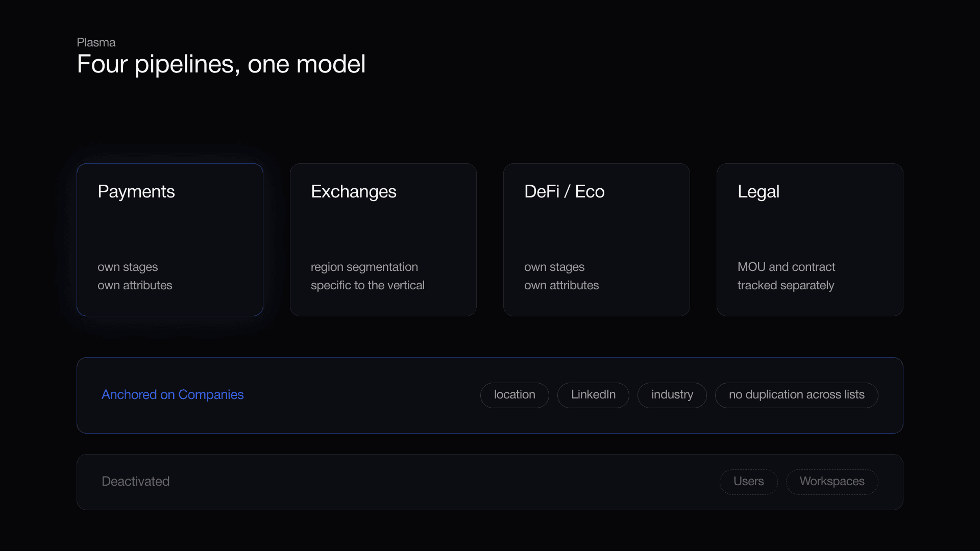Click the LinkedIn tag pill
The height and width of the screenshot is (551, 980).
(x=593, y=395)
